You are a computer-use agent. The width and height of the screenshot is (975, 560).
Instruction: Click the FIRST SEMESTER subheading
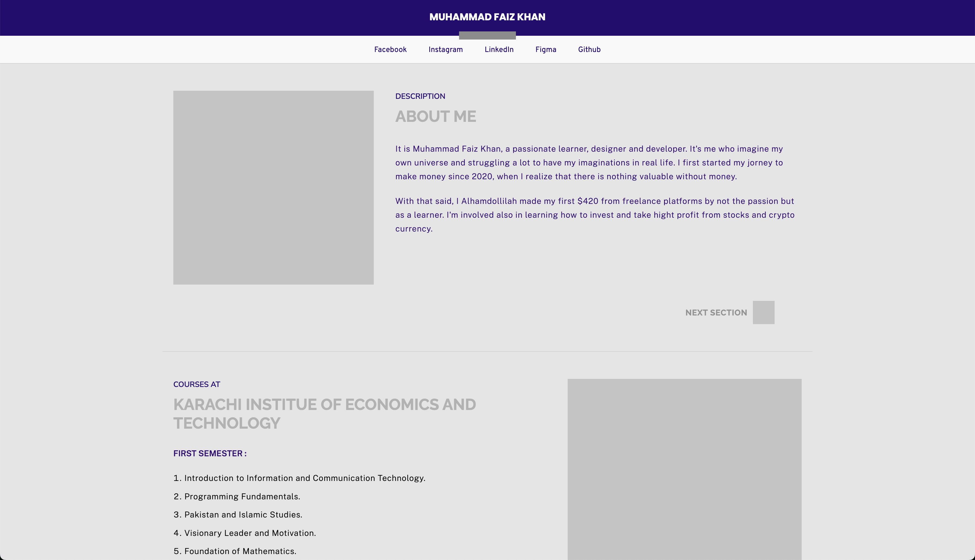210,454
